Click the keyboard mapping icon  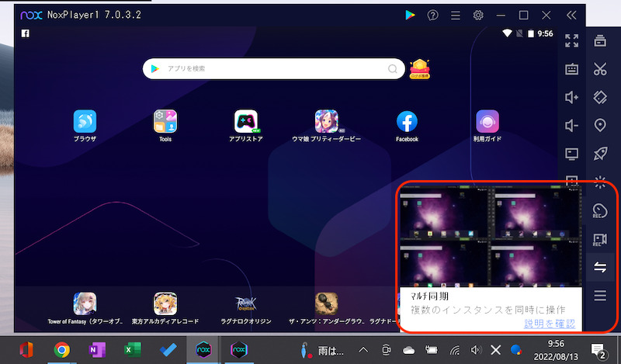click(x=572, y=69)
